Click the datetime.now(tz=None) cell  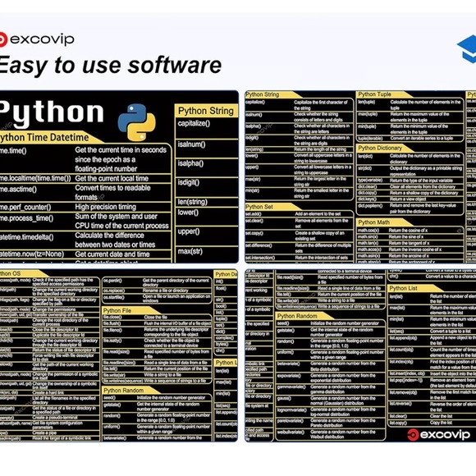click(32, 254)
